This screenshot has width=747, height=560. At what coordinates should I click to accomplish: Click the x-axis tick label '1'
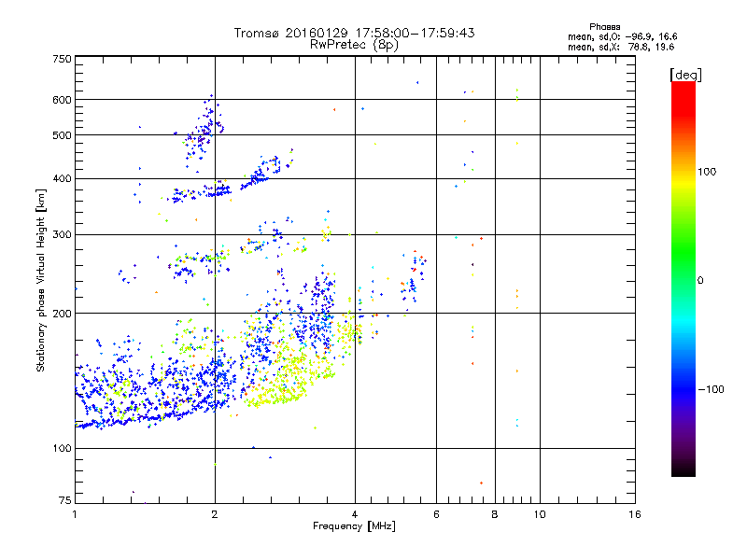click(x=75, y=514)
